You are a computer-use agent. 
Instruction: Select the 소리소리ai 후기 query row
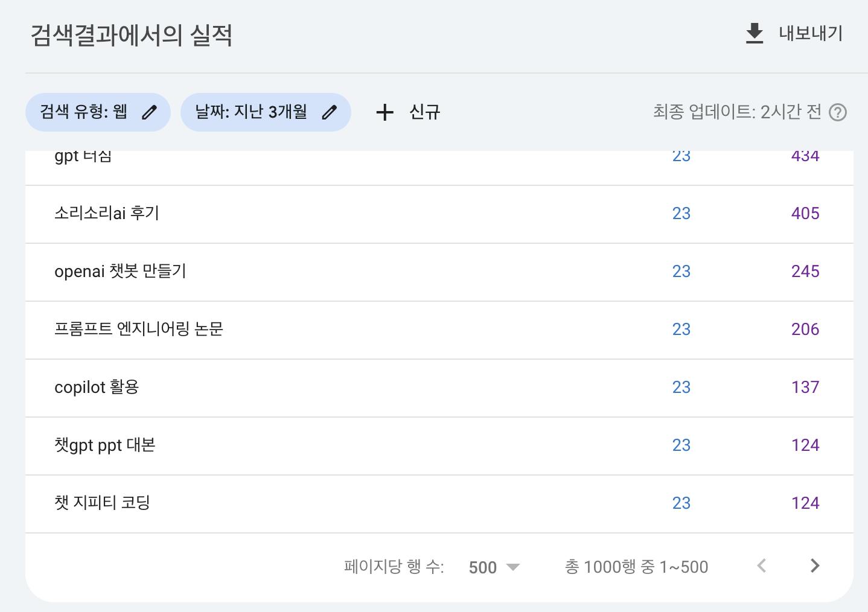pyautogui.click(x=107, y=214)
